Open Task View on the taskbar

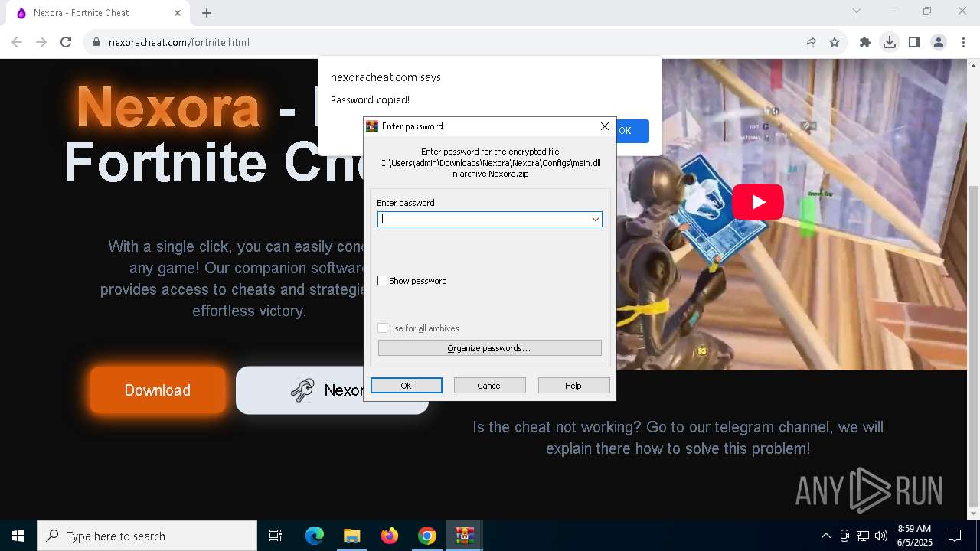(276, 536)
